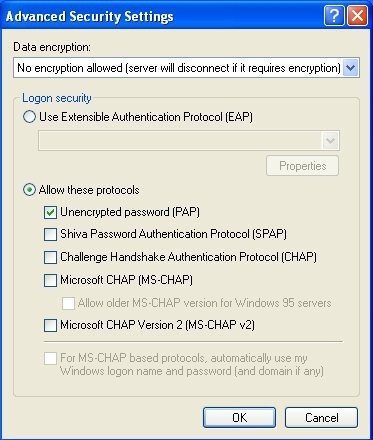Click the question mark help icon
This screenshot has height=440, width=373.
[x=334, y=16]
